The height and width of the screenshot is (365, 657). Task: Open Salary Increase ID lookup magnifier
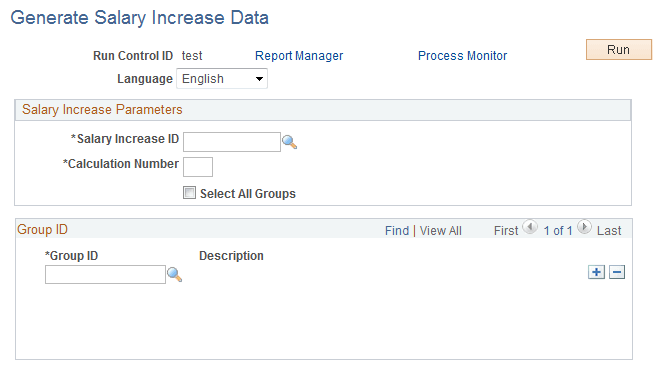click(x=290, y=142)
